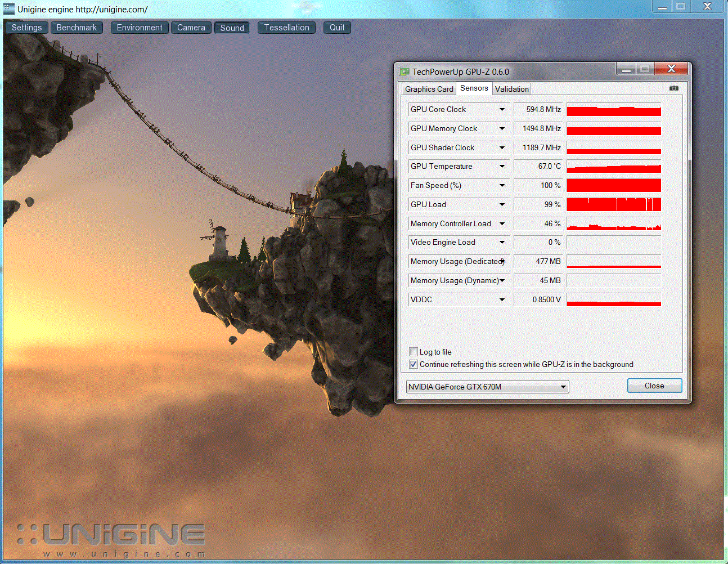Click the 477 MB dedicated memory value
This screenshot has height=564, width=728.
[x=538, y=261]
